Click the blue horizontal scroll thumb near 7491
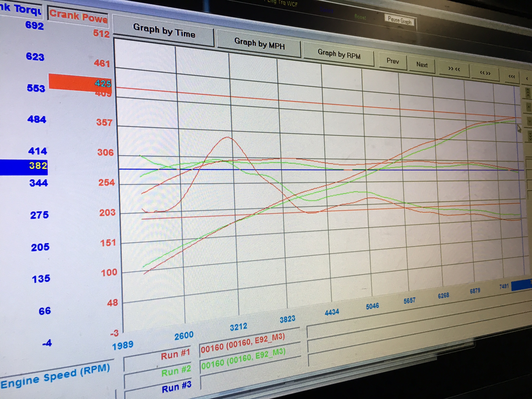The image size is (532, 399). click(x=521, y=285)
